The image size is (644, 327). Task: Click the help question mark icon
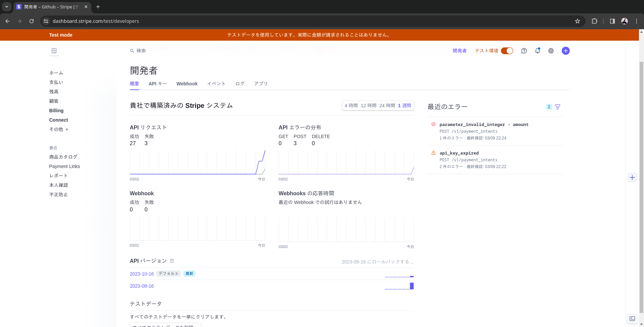(524, 51)
